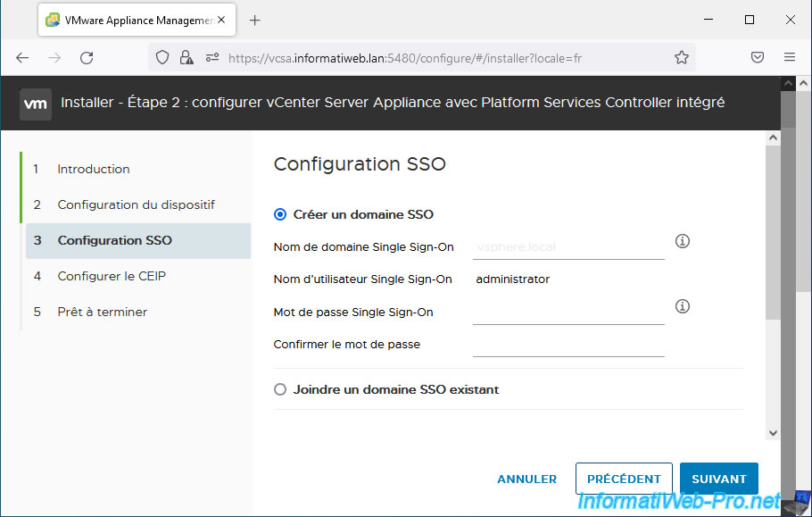812x517 pixels.
Task: Maximize the browser window
Action: click(x=750, y=20)
